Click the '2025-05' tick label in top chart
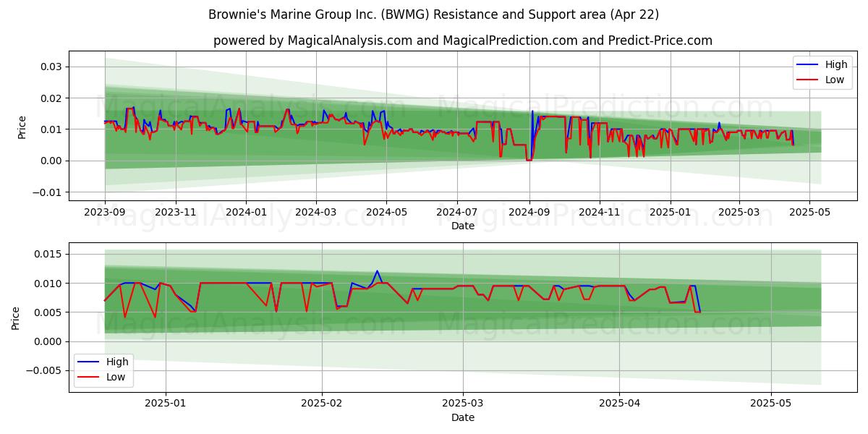Screen dimensions: 868x434 point(809,213)
